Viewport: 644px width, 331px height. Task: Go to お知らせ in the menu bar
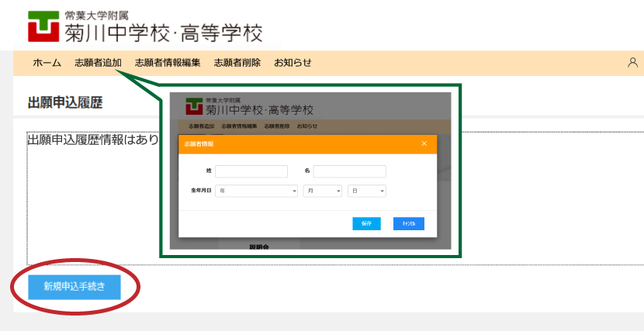tap(293, 63)
